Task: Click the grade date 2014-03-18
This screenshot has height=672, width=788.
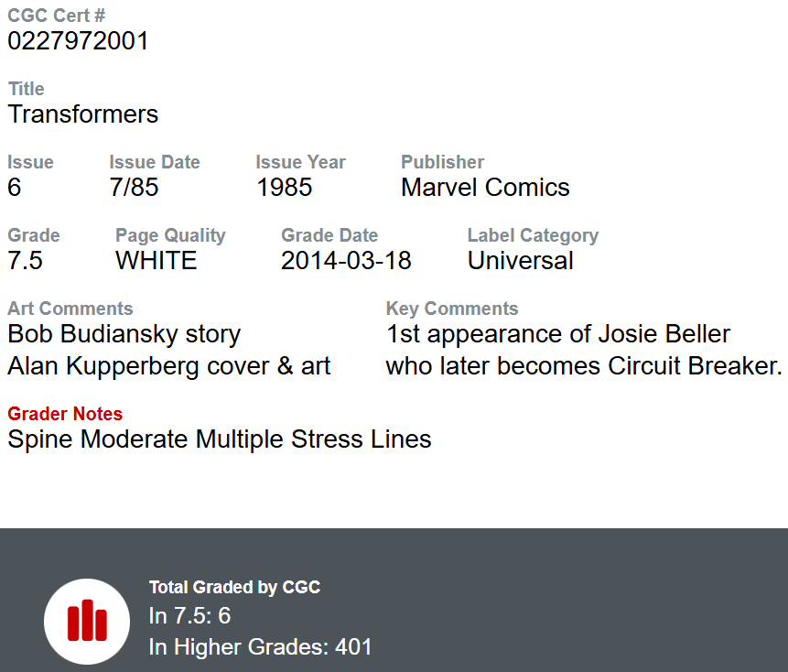Action: point(346,261)
